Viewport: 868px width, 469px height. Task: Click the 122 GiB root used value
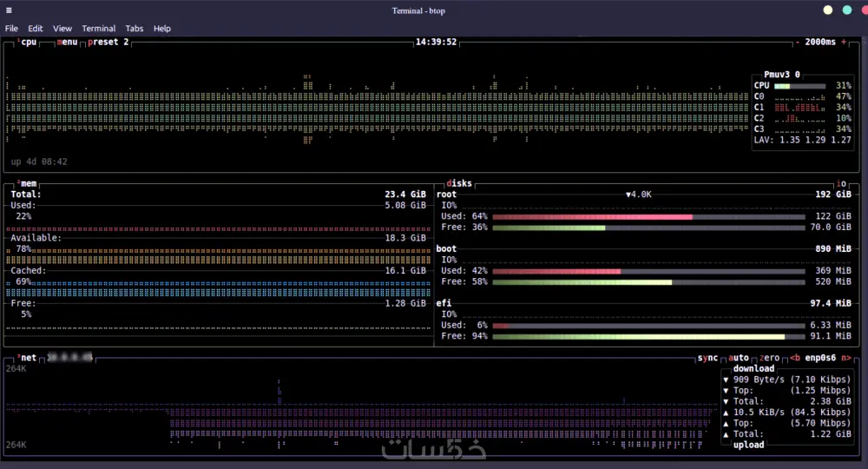pyautogui.click(x=833, y=216)
